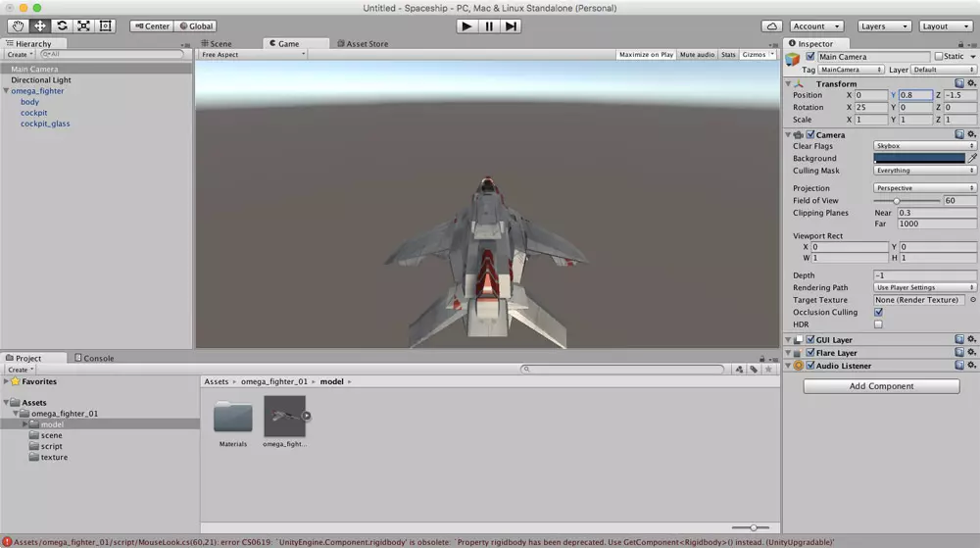
Task: Switch to the Scene tab
Action: click(217, 44)
